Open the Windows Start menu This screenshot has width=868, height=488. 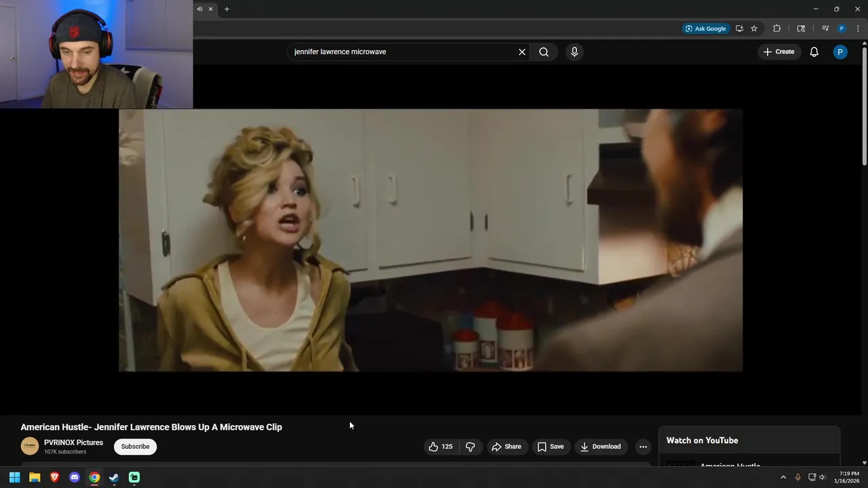[x=14, y=477]
